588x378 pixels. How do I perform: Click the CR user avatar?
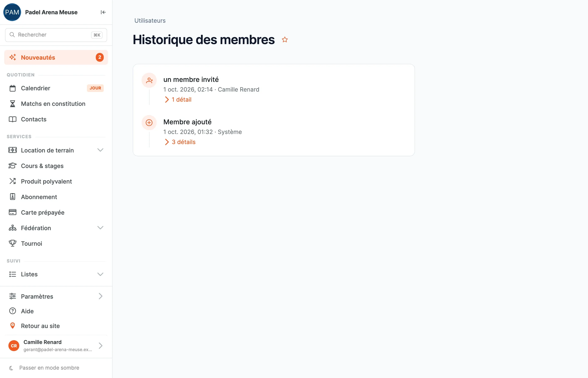(14, 346)
